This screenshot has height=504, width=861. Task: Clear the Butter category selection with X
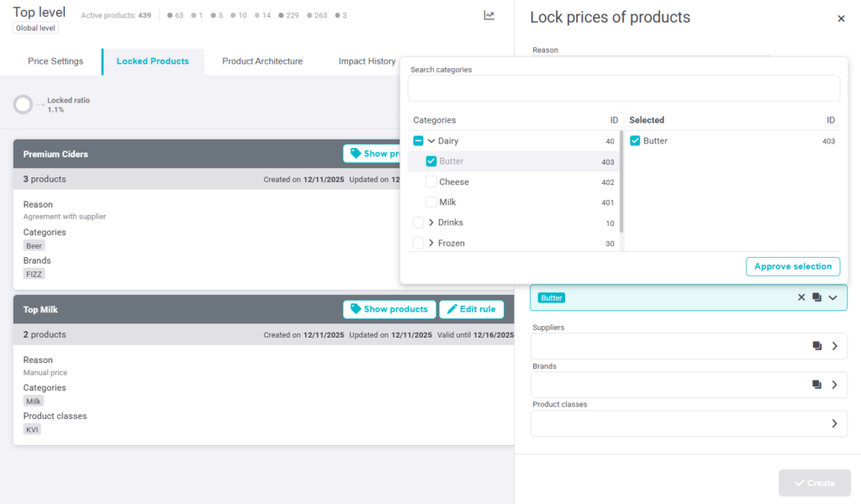[x=801, y=297]
